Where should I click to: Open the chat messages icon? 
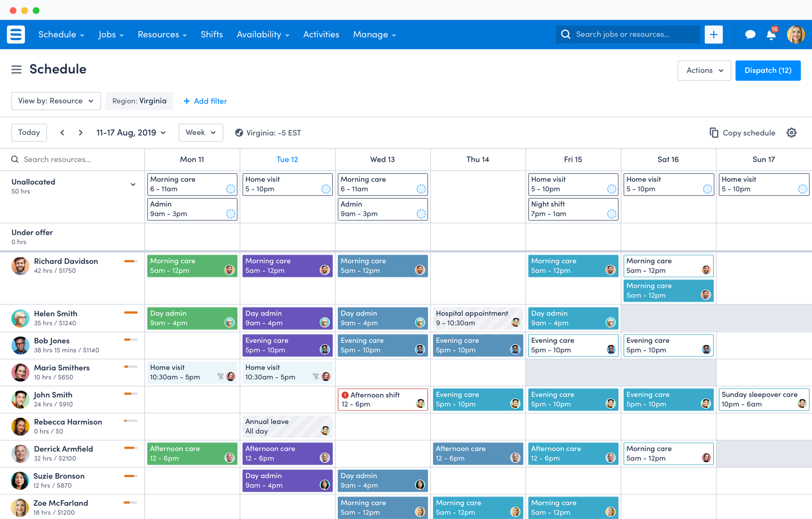click(x=750, y=34)
